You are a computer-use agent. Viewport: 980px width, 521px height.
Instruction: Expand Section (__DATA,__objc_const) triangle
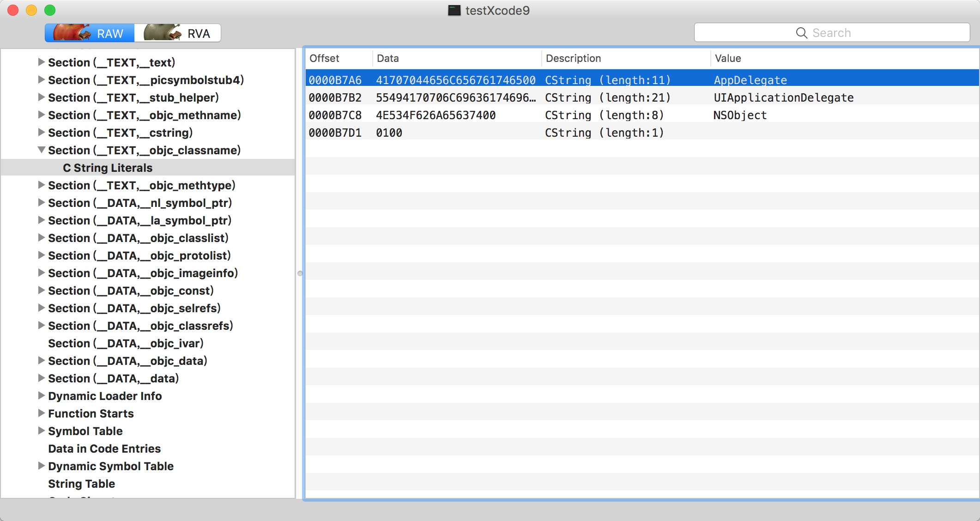41,290
